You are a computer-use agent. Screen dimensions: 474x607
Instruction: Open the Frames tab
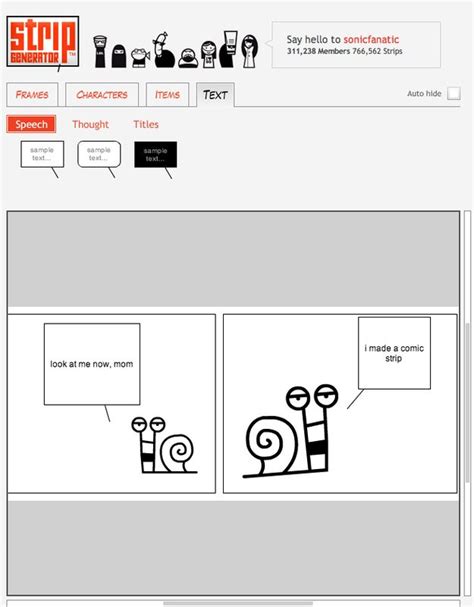pos(32,94)
